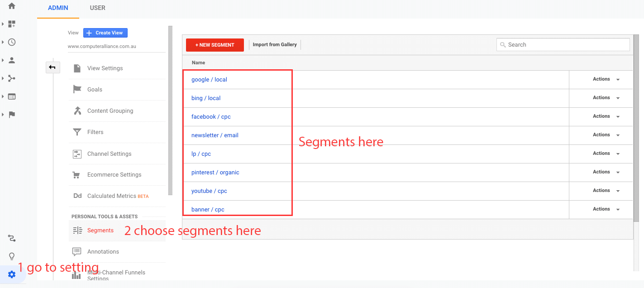Expand the Behavior section arrow in sidebar

point(3,96)
